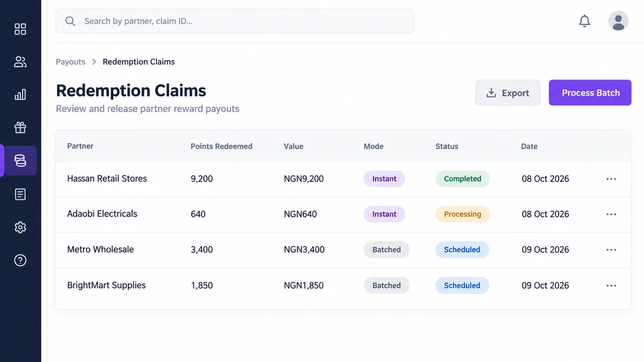The image size is (644, 362).
Task: Click the NGN1,850 value cell
Action: point(304,285)
